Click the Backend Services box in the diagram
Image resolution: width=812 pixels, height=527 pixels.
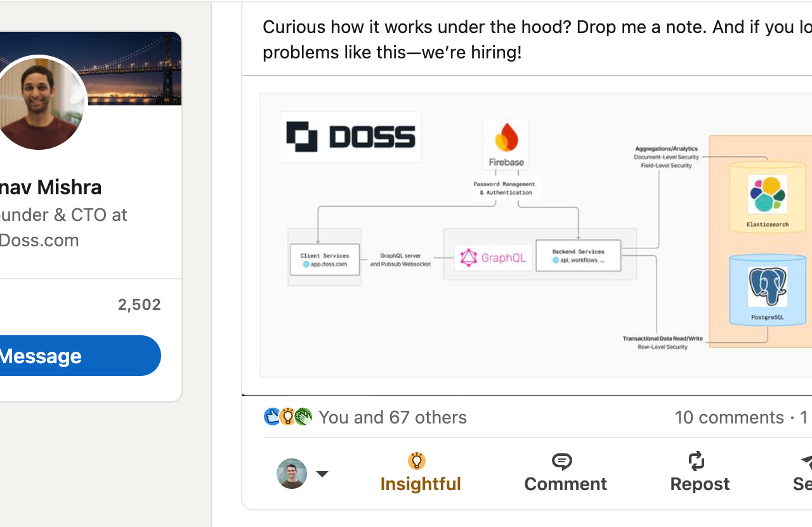578,255
